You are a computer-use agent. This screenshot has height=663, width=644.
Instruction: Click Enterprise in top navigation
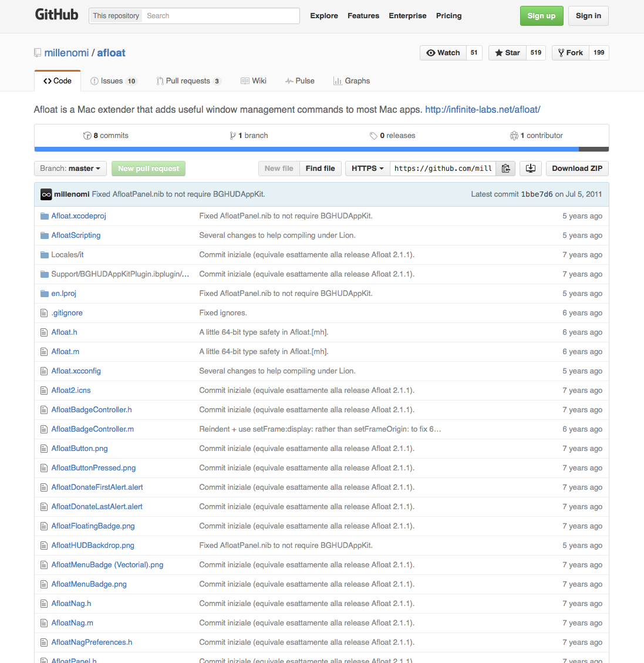(x=407, y=16)
